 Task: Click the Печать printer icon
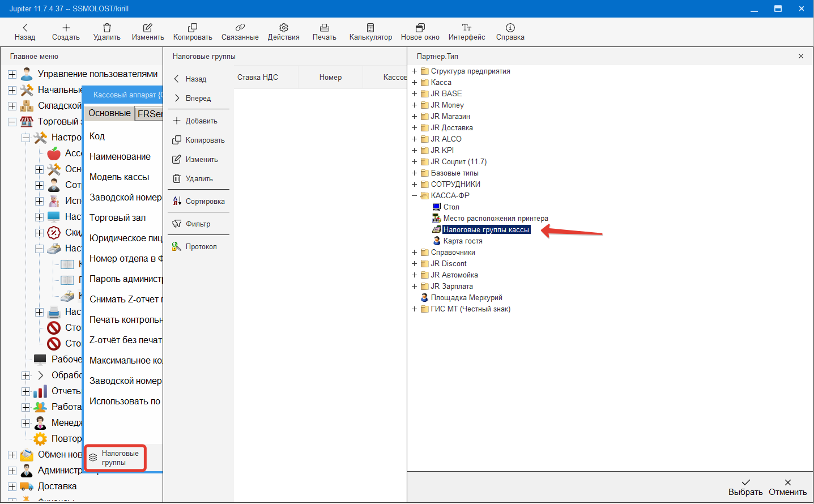point(324,28)
